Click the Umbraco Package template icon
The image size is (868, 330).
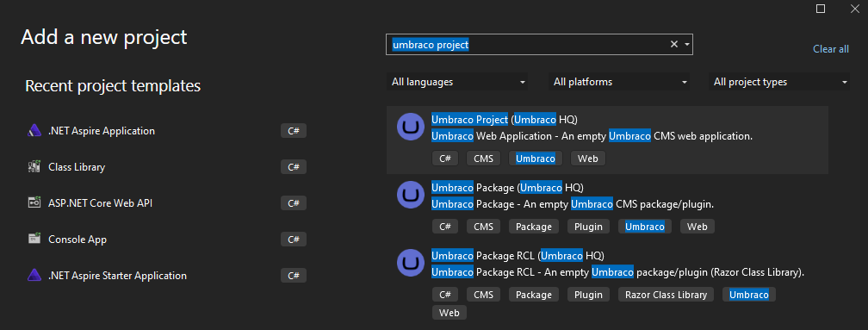411,195
